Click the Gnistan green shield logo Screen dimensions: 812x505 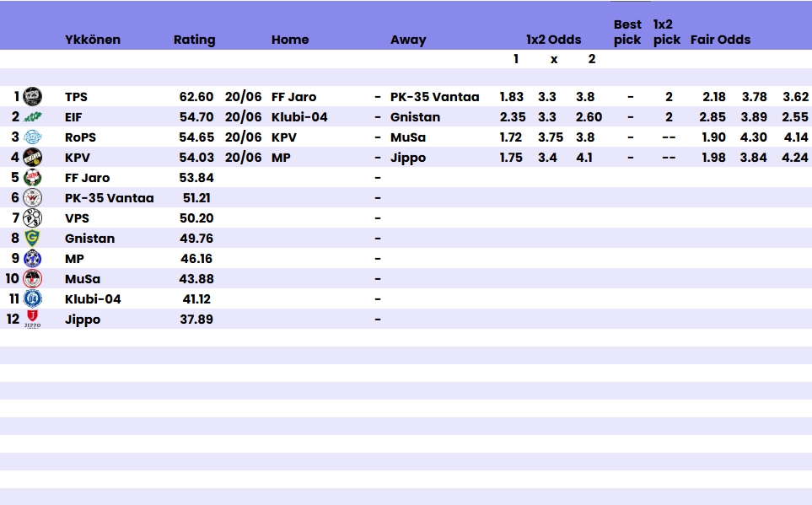(x=32, y=239)
